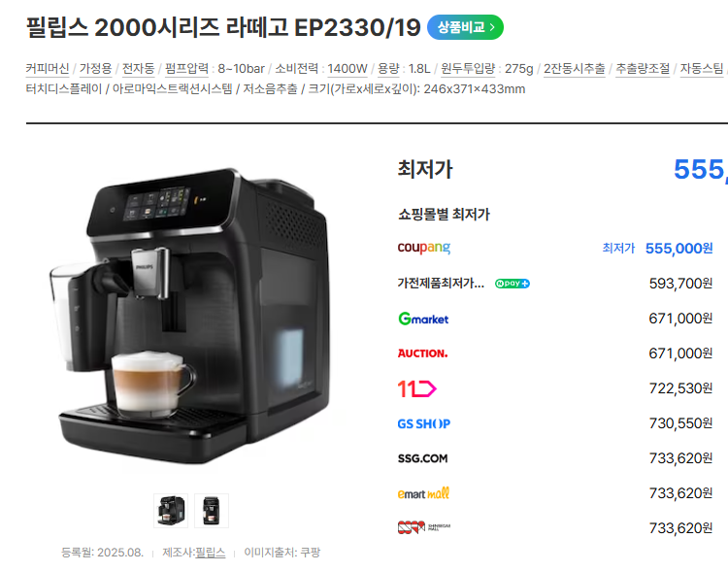This screenshot has height=572, width=728.
Task: Open the Coupang 555,000원 price link
Action: (x=678, y=249)
